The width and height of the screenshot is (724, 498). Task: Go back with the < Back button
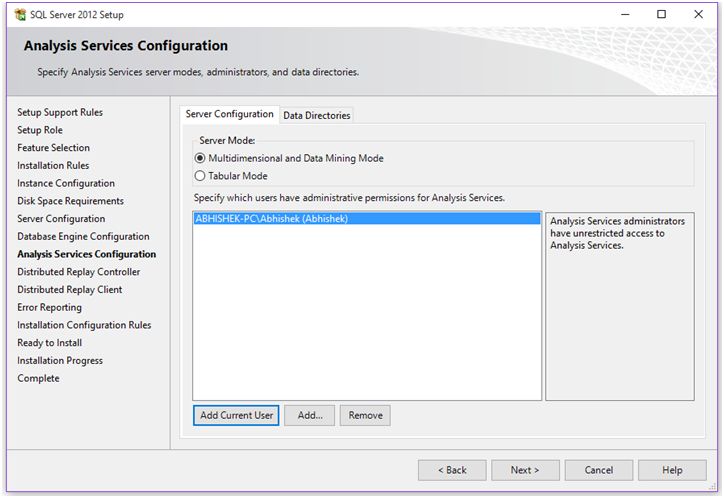coord(452,470)
